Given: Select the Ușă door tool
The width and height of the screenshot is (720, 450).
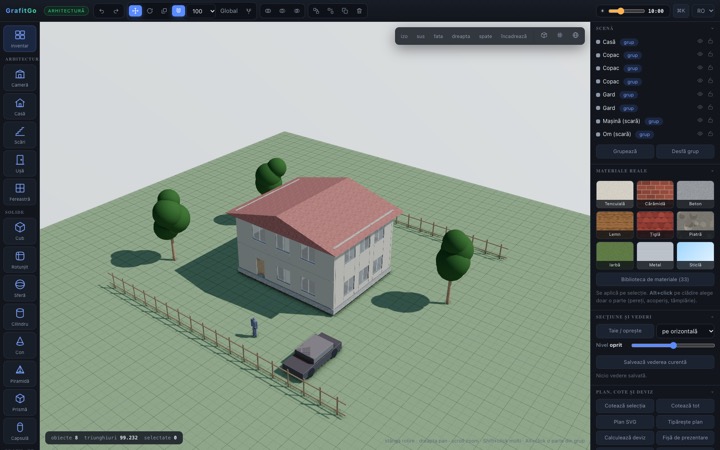Looking at the screenshot, I should (x=20, y=163).
